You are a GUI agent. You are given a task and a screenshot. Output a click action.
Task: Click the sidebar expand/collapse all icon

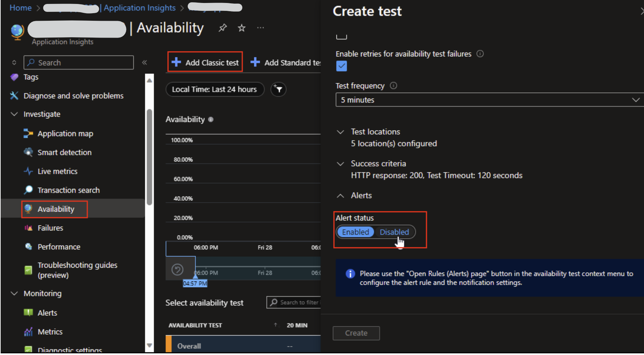pyautogui.click(x=14, y=62)
